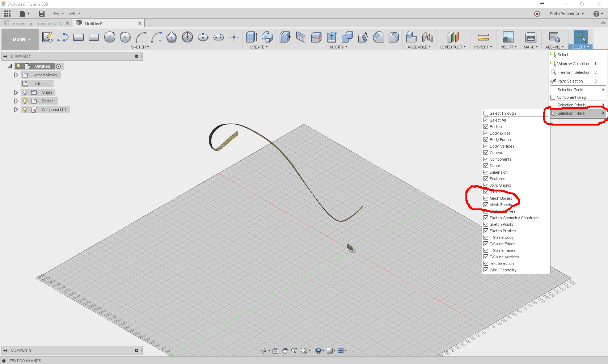Click the Create Sketch icon
Image resolution: width=608 pixels, height=364 pixels.
pyautogui.click(x=47, y=37)
